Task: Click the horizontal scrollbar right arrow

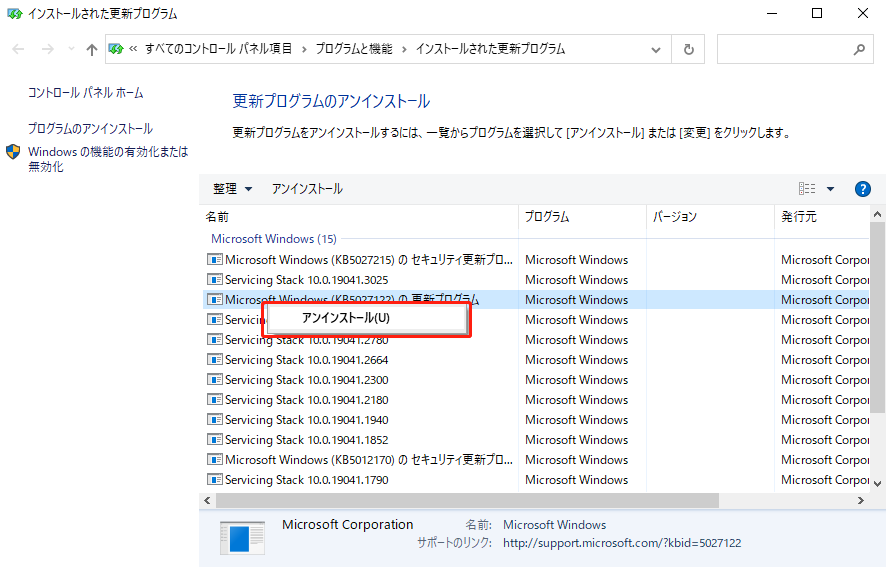Action: pos(861,500)
